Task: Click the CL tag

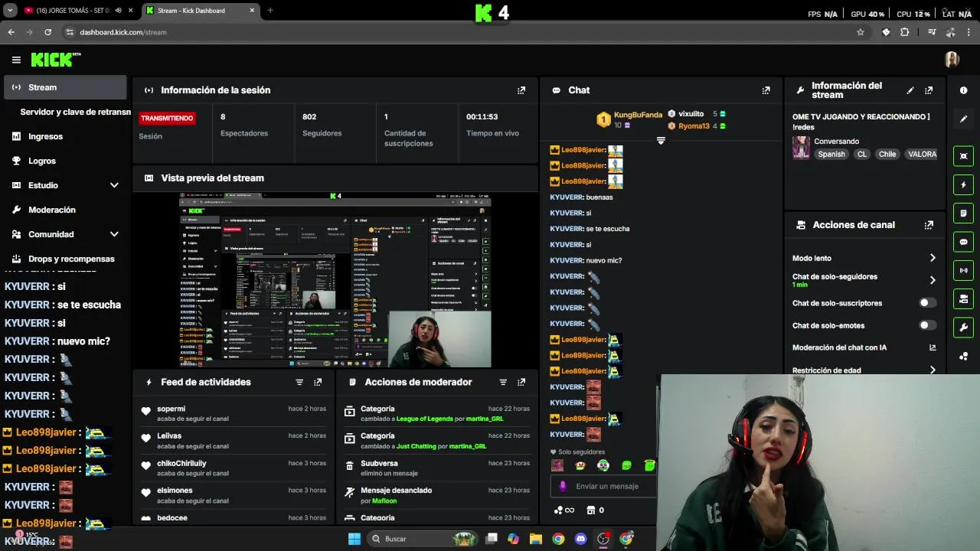Action: 862,154
